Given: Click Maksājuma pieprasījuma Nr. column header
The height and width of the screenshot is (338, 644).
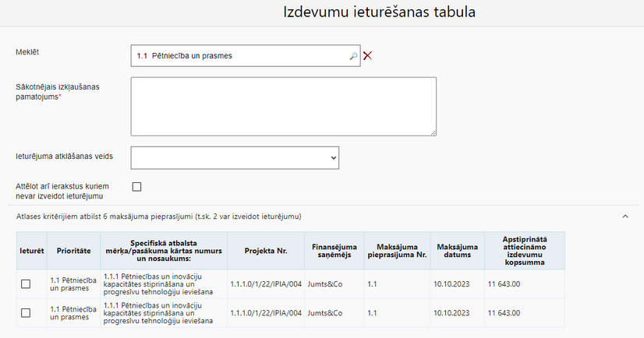Looking at the screenshot, I should (x=397, y=251).
